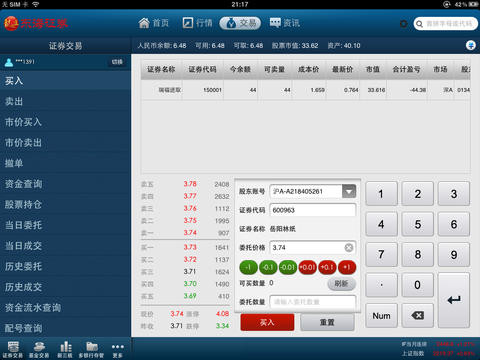The width and height of the screenshot is (480, 361).
Task: Open the 首页 home icon tab
Action: click(154, 23)
